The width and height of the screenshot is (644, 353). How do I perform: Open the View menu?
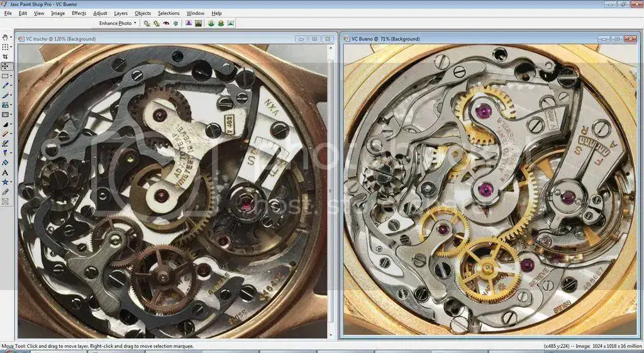point(39,13)
